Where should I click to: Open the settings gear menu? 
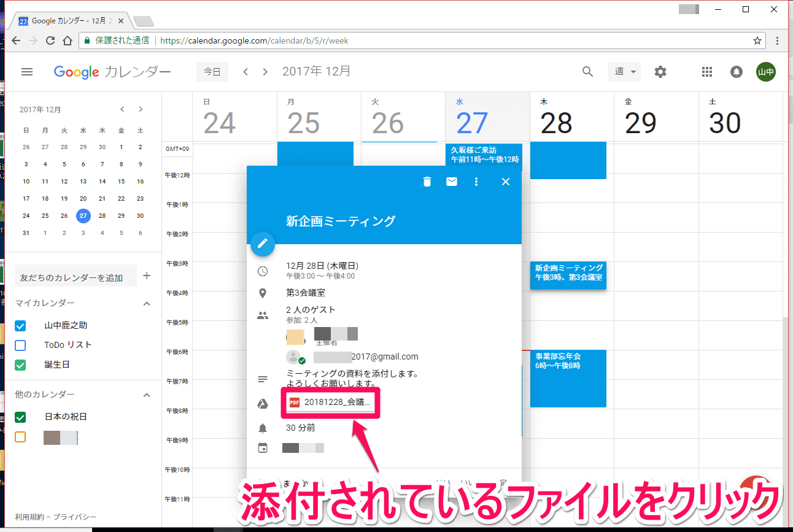[660, 72]
